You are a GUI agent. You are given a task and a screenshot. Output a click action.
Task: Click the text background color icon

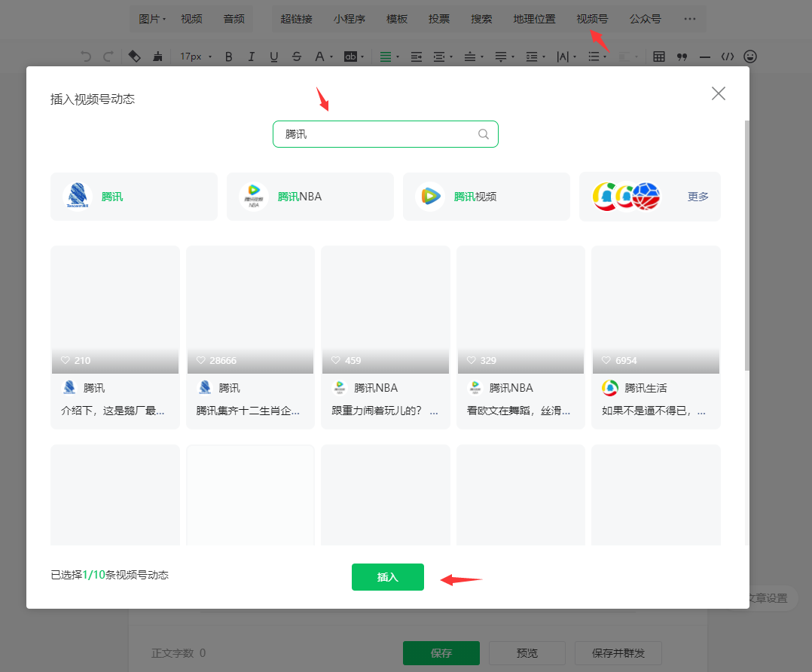[350, 57]
